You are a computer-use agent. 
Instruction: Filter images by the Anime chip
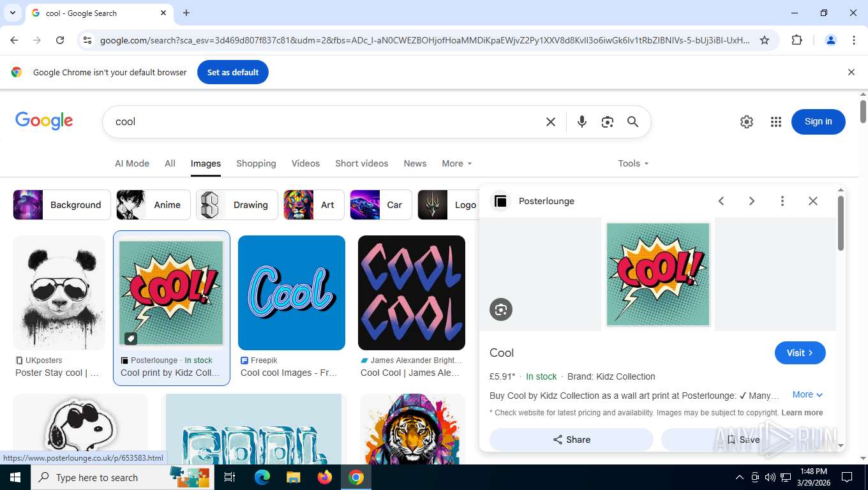(153, 205)
